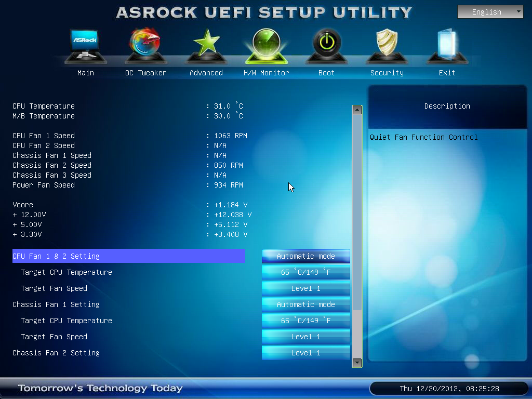Select the H/W Monitor radar icon

(267, 46)
